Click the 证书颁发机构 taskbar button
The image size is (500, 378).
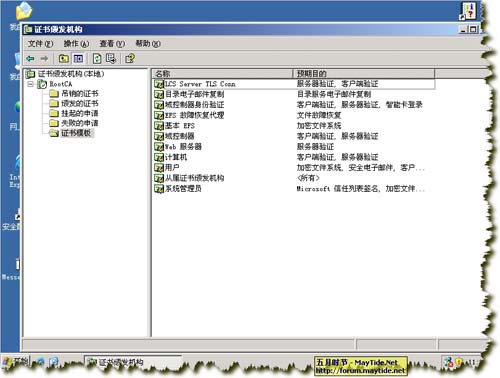click(133, 362)
